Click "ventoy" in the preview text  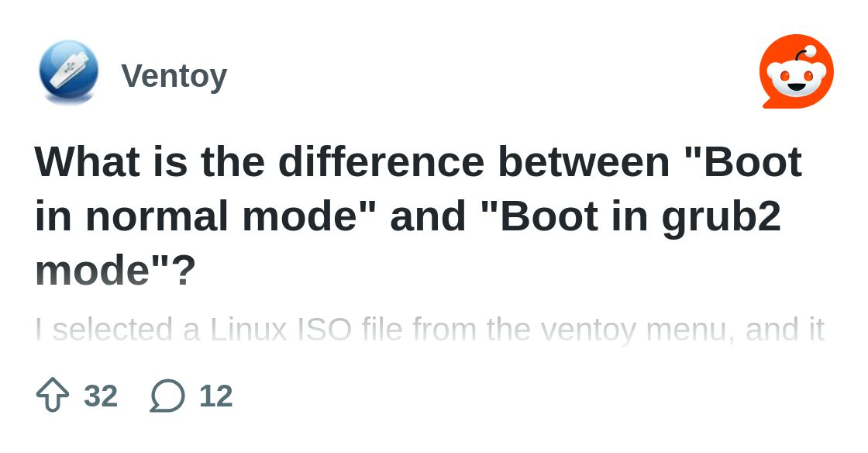click(x=588, y=330)
